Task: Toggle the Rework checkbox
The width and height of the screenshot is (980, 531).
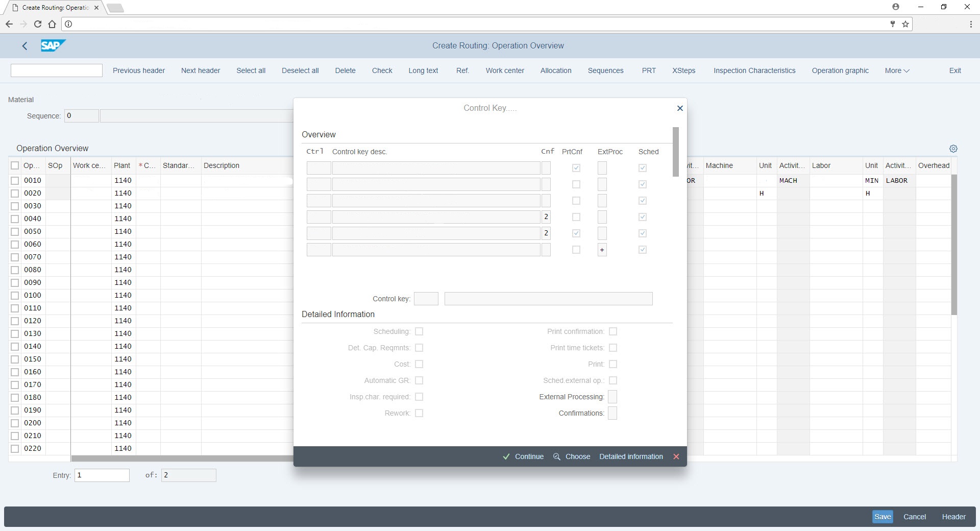Action: 419,413
